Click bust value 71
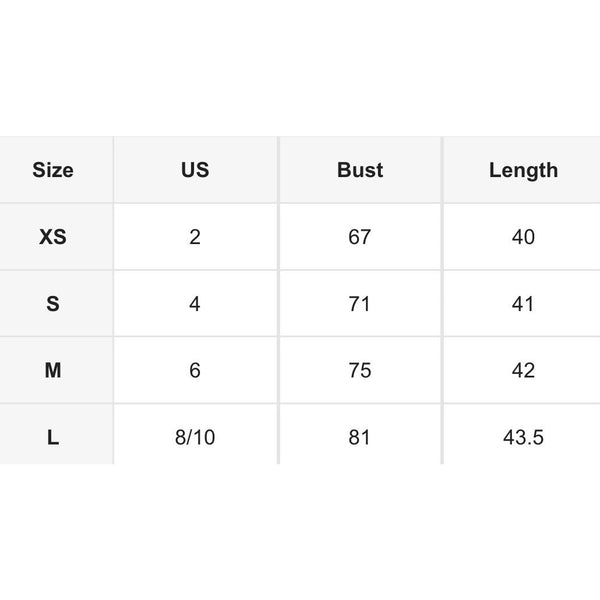The width and height of the screenshot is (600, 600). pyautogui.click(x=360, y=304)
